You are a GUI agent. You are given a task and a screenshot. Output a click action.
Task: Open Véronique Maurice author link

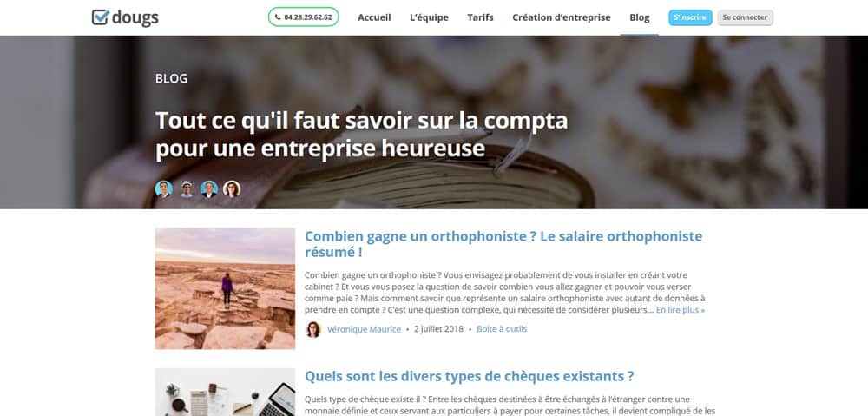pyautogui.click(x=364, y=329)
